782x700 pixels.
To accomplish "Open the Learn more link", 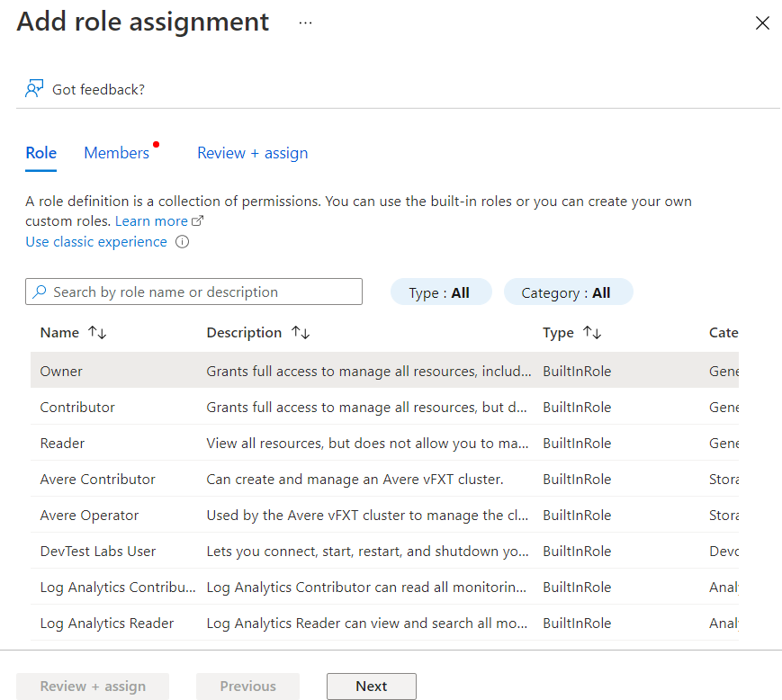I will 151,221.
